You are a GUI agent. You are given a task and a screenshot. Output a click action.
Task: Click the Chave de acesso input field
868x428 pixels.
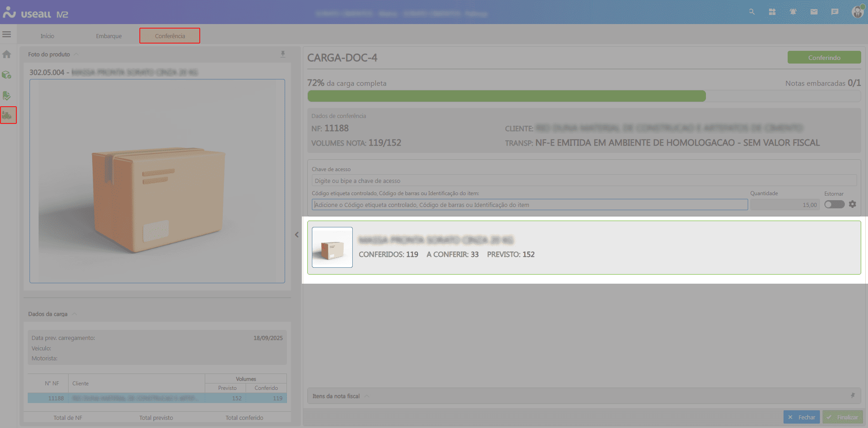tap(584, 181)
